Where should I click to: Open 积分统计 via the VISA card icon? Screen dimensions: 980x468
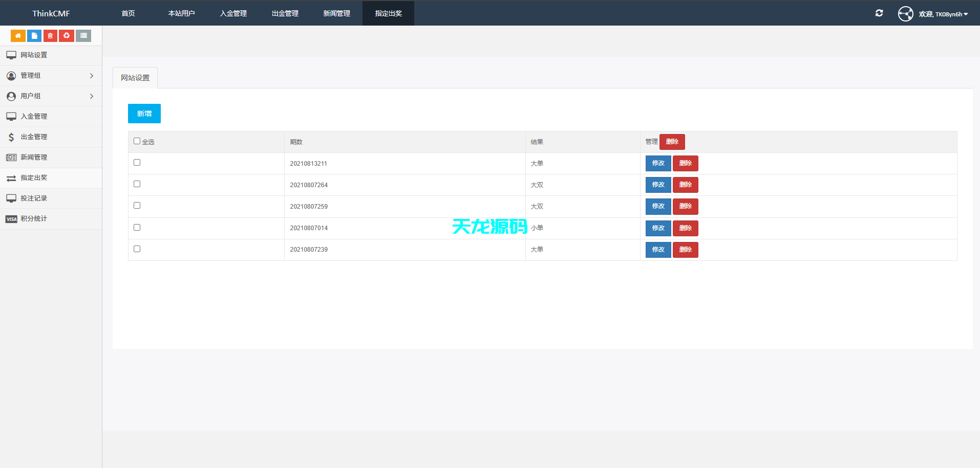(x=11, y=219)
